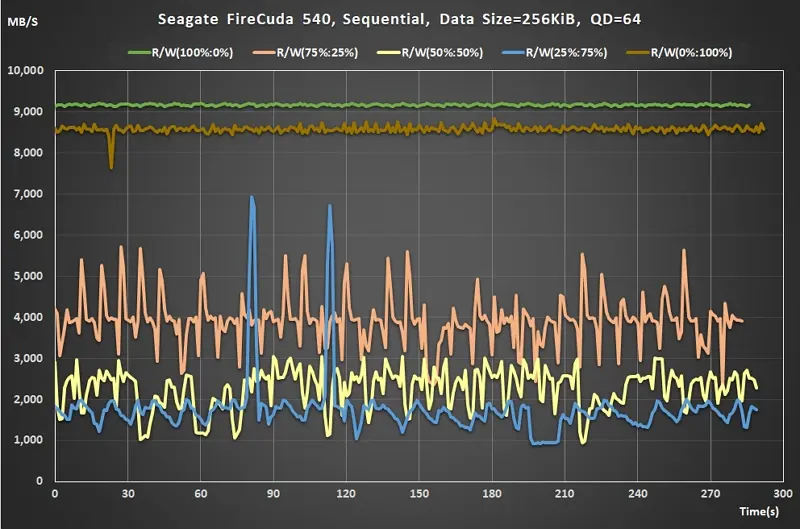This screenshot has width=800, height=529.
Task: Click the 270 x-axis tick label
Action: 711,494
